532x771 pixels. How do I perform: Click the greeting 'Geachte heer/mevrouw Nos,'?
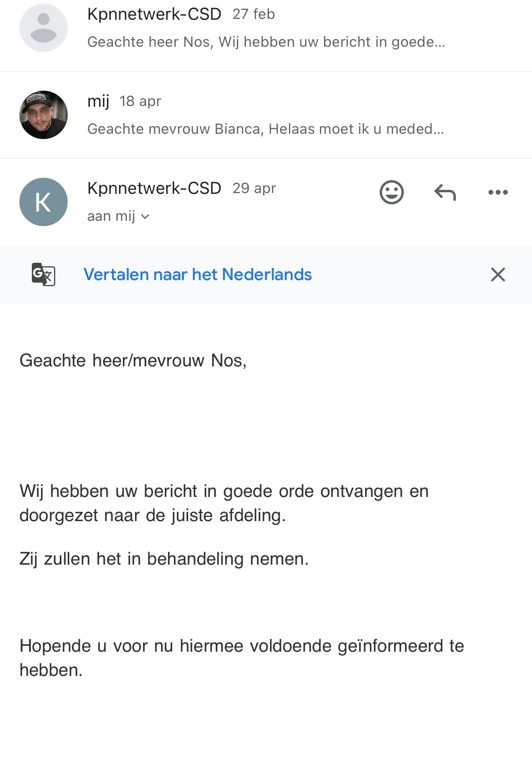click(x=133, y=360)
